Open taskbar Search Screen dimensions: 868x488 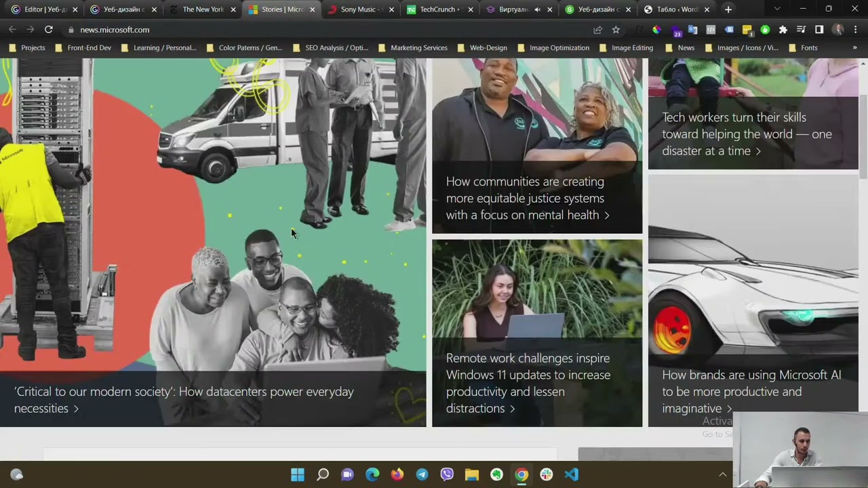coord(323,474)
